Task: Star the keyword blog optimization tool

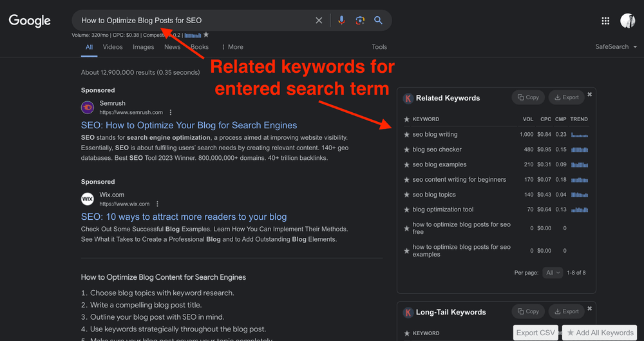Action: tap(406, 209)
